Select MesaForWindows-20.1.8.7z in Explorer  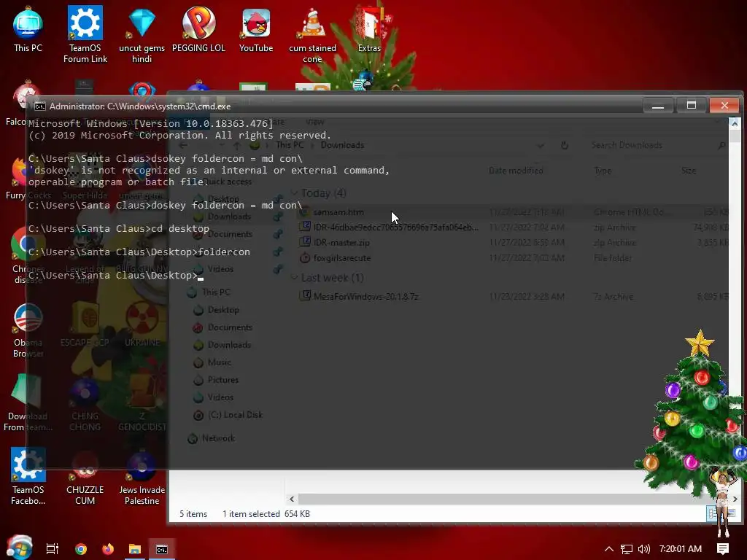pos(365,296)
